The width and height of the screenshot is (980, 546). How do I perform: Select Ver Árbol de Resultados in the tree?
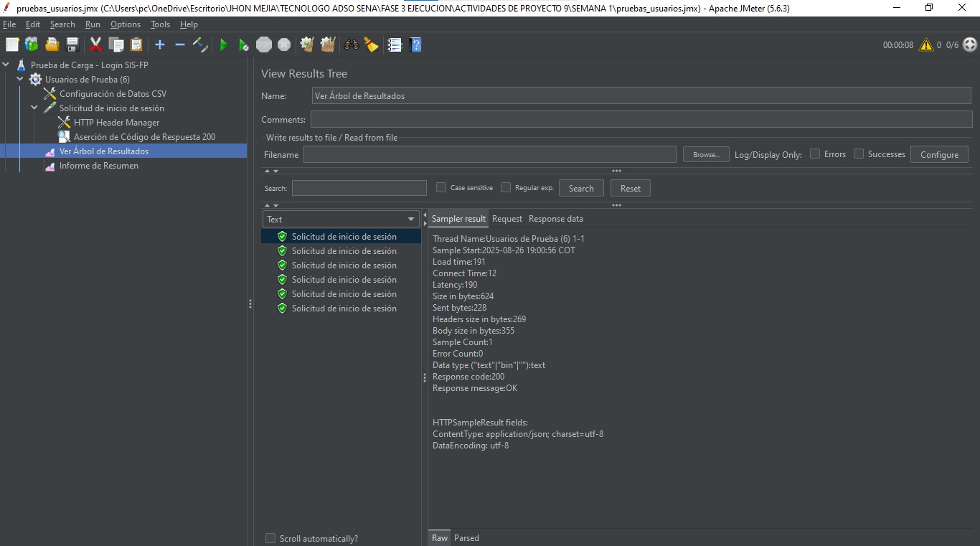[x=104, y=151]
